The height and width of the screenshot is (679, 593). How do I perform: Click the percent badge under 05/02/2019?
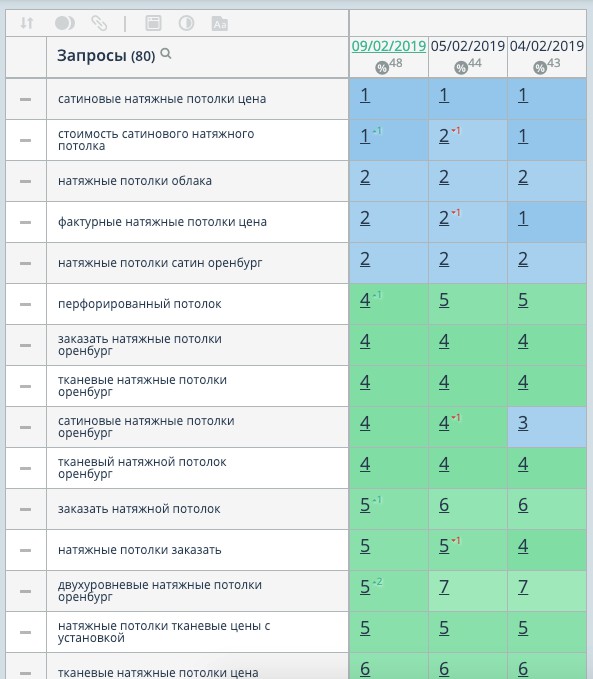[460, 68]
